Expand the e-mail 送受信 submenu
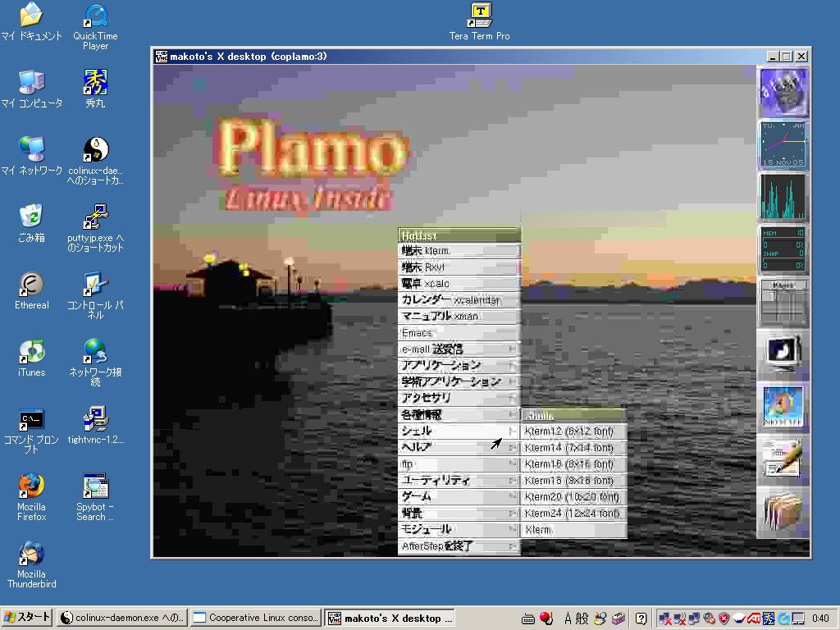The image size is (840, 630). tap(459, 349)
